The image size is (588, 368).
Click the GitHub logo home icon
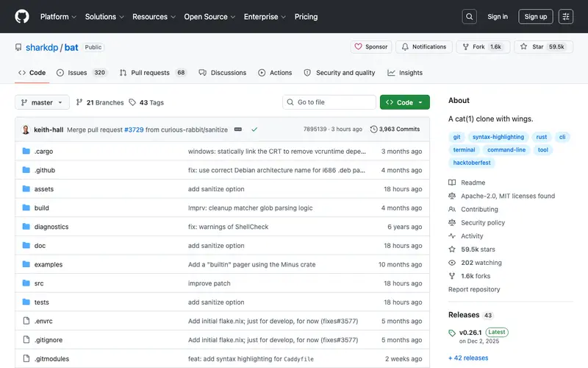[22, 16]
